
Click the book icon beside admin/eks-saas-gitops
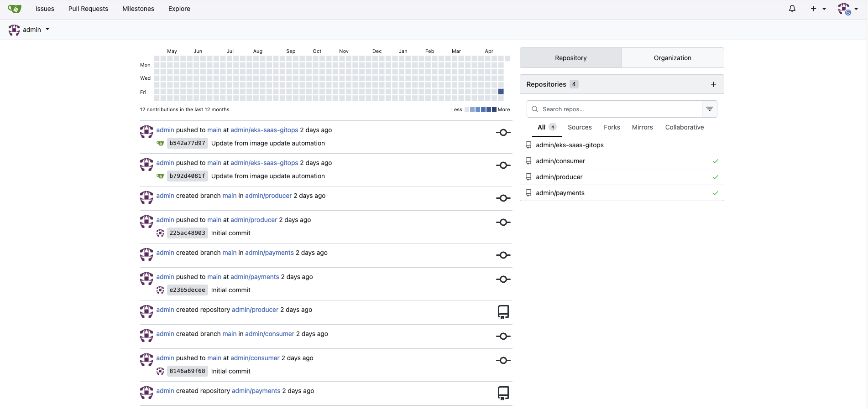click(528, 145)
